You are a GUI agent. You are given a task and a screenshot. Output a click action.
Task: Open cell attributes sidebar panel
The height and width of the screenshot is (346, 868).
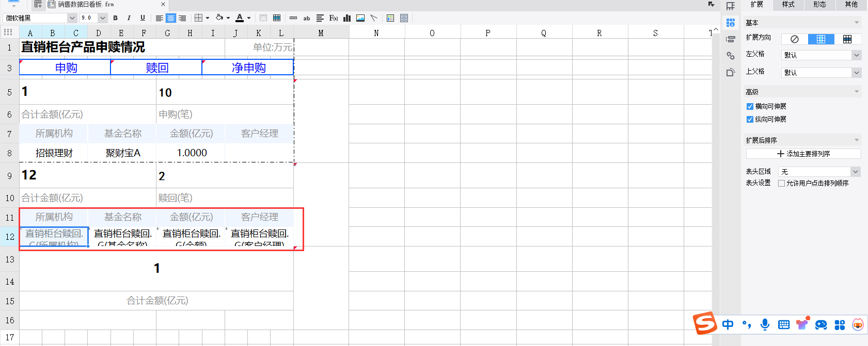point(731,23)
